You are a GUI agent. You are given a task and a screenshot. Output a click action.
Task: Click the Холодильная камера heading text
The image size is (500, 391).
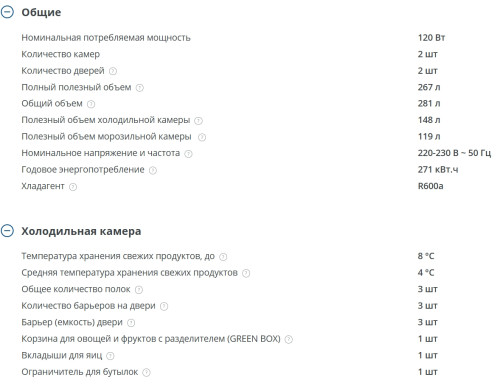coord(81,231)
